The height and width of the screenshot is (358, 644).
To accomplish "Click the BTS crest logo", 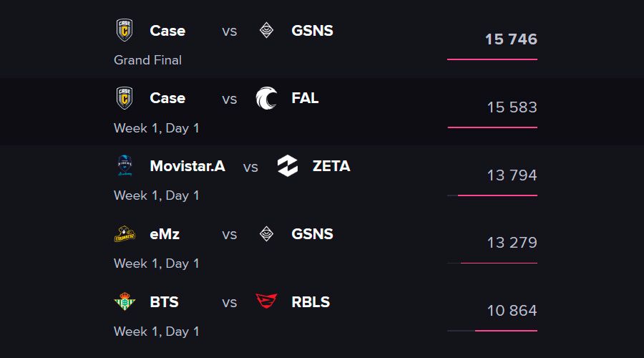I will [x=125, y=301].
